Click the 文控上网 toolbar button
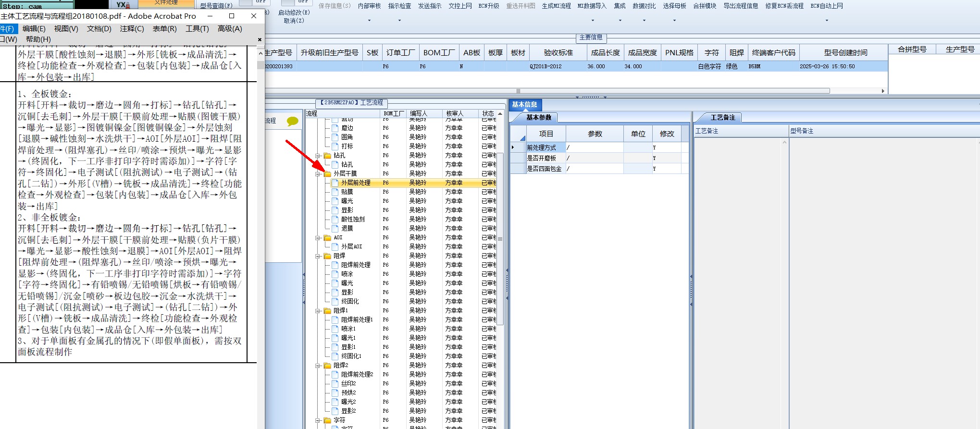Viewport: 980px width, 429px height. tap(460, 6)
